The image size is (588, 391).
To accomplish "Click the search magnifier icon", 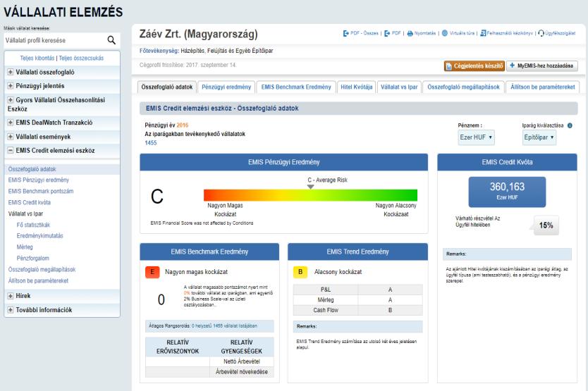I will (x=111, y=40).
